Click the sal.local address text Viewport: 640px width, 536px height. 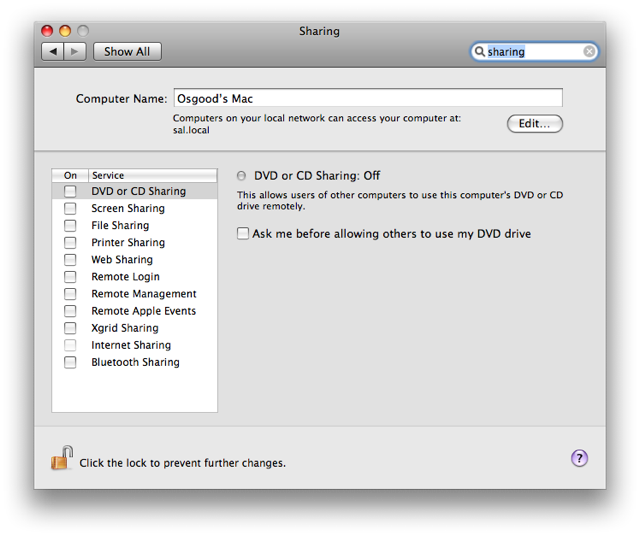pyautogui.click(x=191, y=130)
